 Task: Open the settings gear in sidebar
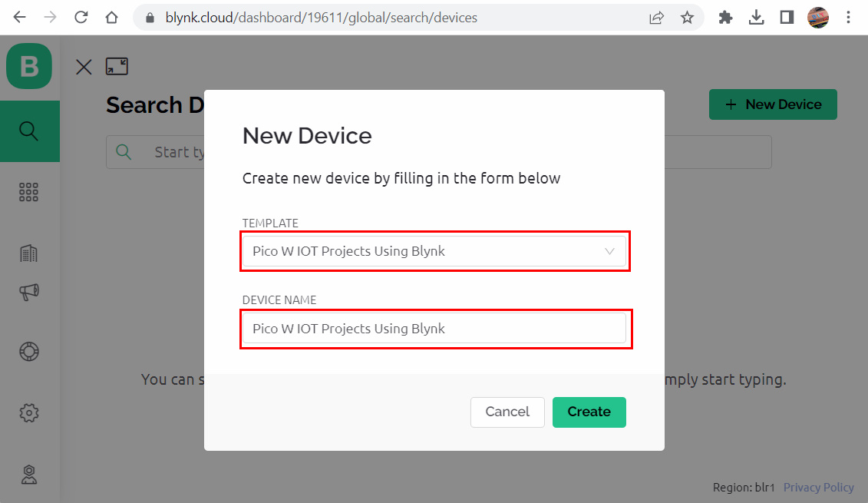tap(29, 412)
